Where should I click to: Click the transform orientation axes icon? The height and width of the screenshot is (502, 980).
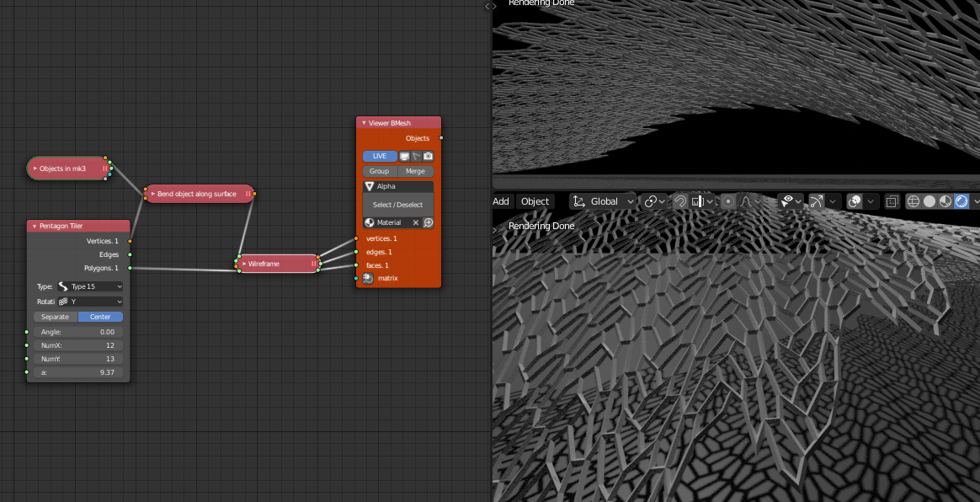[578, 201]
